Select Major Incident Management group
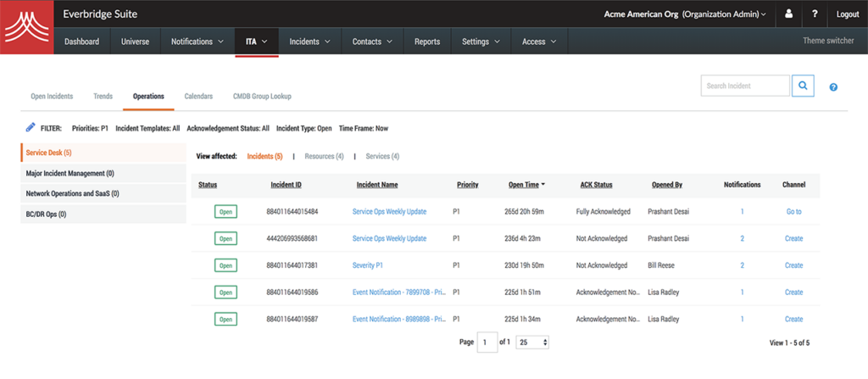This screenshot has width=868, height=379. (103, 174)
